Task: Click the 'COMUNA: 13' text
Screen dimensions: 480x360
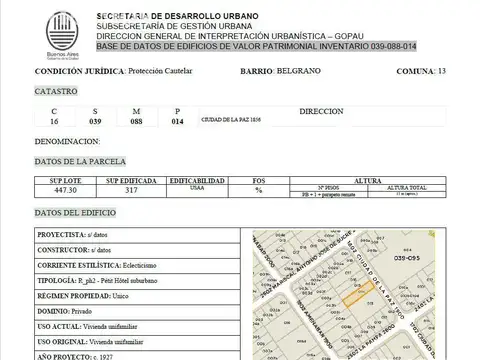Action: tap(421, 71)
